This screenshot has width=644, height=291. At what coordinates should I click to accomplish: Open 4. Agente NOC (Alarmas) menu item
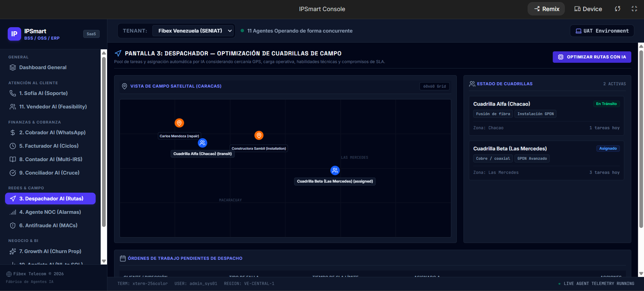coord(50,212)
